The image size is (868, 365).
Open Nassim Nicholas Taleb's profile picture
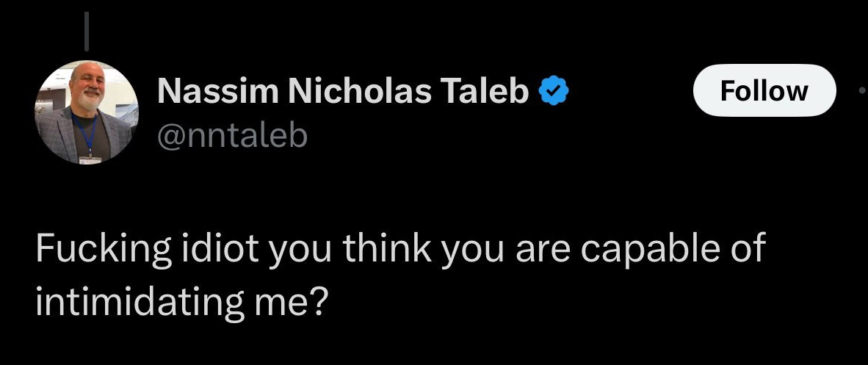coord(87,112)
